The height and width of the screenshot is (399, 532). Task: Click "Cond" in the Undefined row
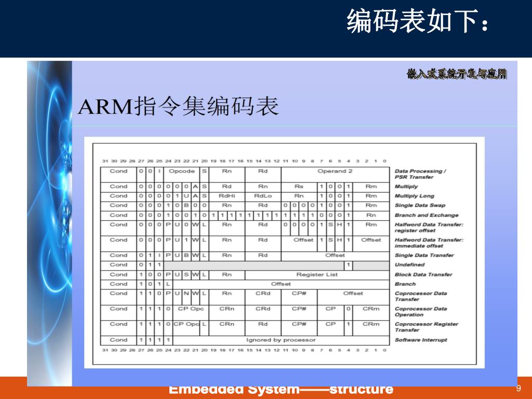118,264
